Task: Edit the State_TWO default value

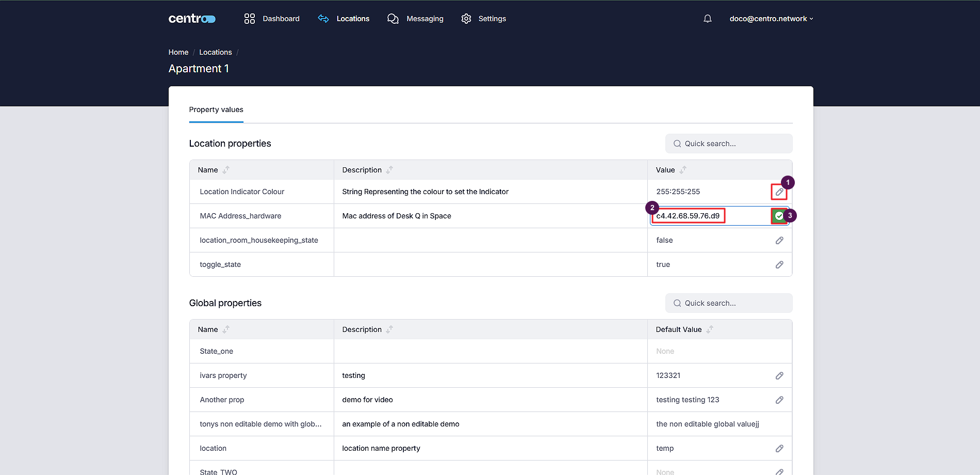Action: (779, 472)
